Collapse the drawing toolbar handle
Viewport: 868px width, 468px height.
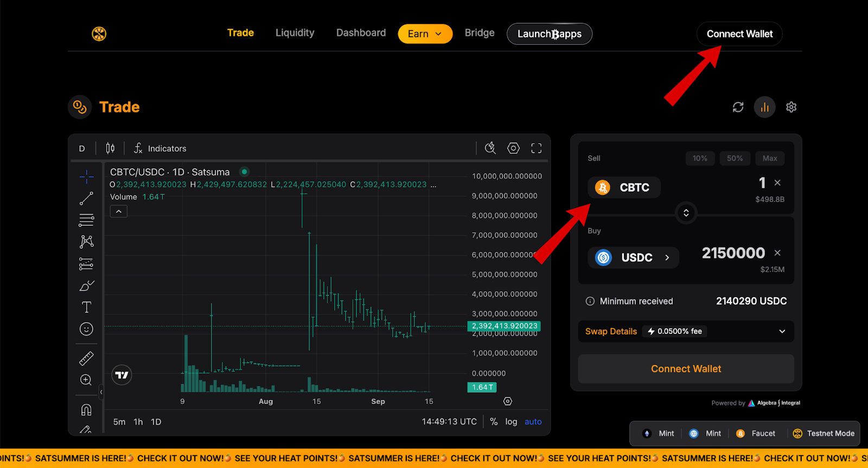coord(101,391)
